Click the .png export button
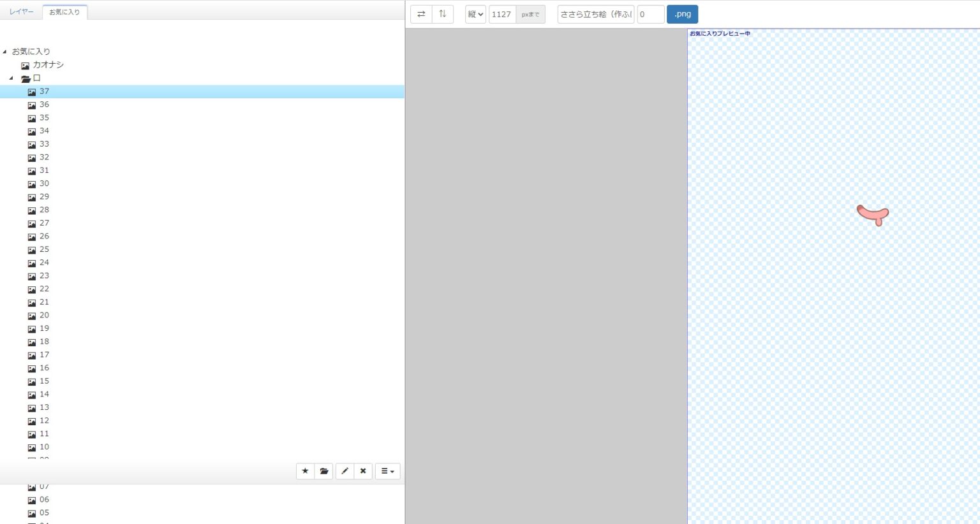Image resolution: width=980 pixels, height=524 pixels. point(682,13)
